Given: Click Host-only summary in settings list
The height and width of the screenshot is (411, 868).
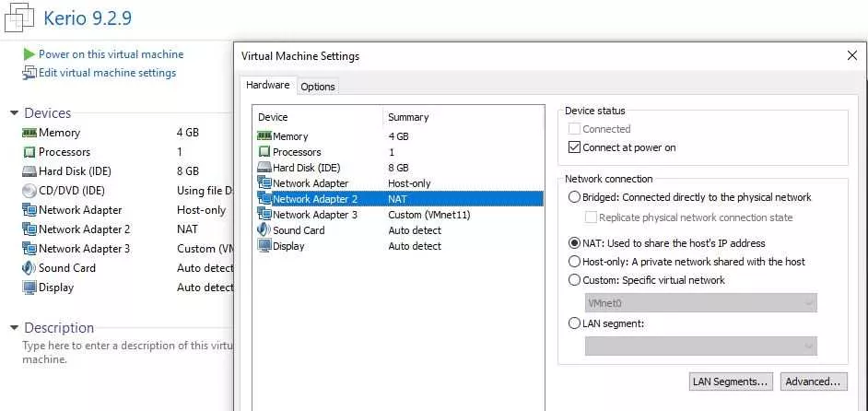Looking at the screenshot, I should click(x=409, y=183).
